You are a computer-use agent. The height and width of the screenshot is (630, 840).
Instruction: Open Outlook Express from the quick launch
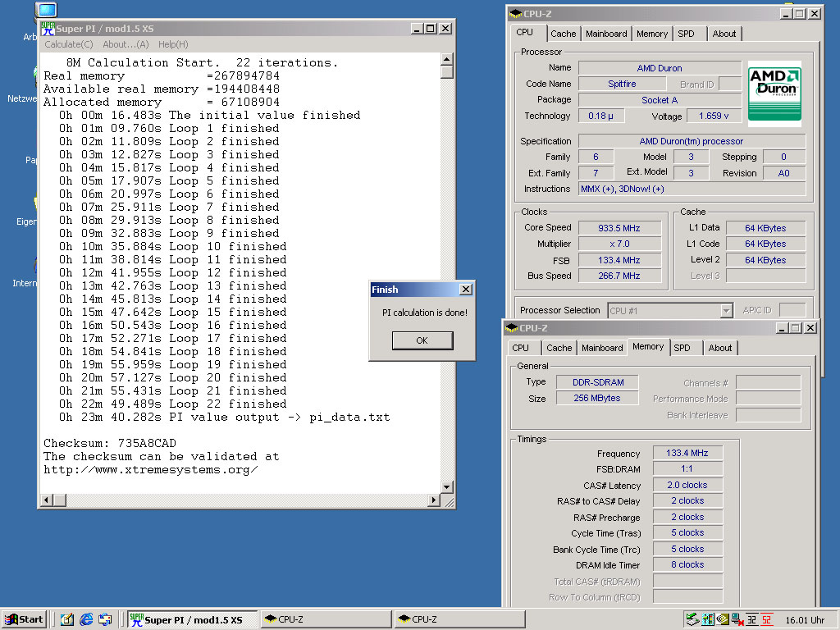(105, 619)
